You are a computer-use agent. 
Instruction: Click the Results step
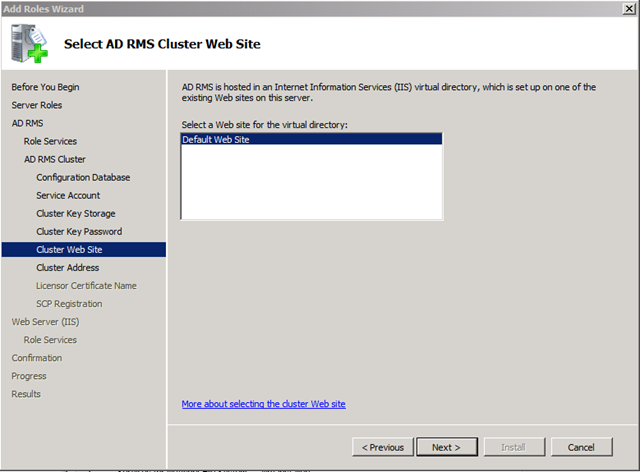point(26,394)
